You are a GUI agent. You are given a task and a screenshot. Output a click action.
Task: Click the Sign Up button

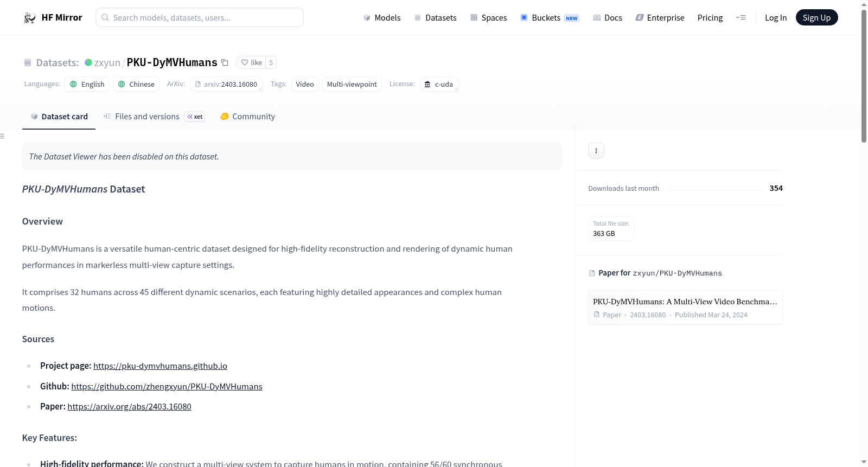(816, 18)
